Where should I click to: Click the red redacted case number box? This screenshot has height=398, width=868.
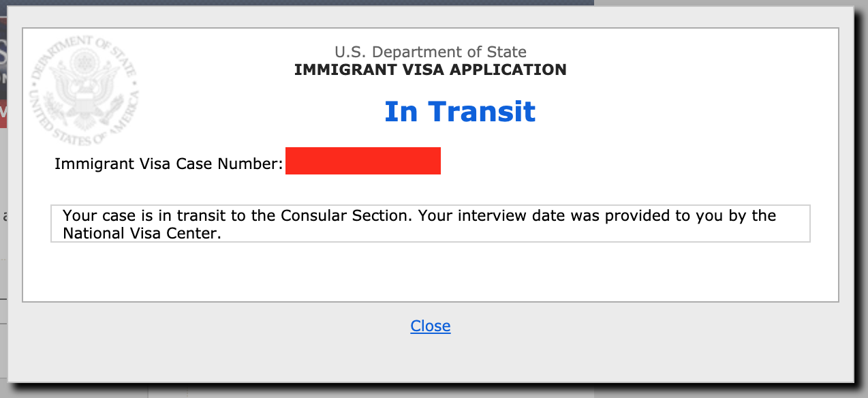(x=363, y=161)
